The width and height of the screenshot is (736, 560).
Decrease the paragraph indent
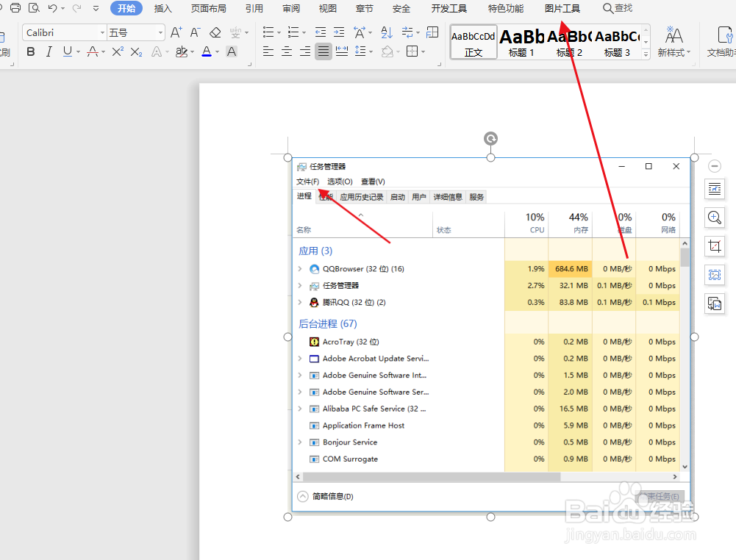coord(321,32)
